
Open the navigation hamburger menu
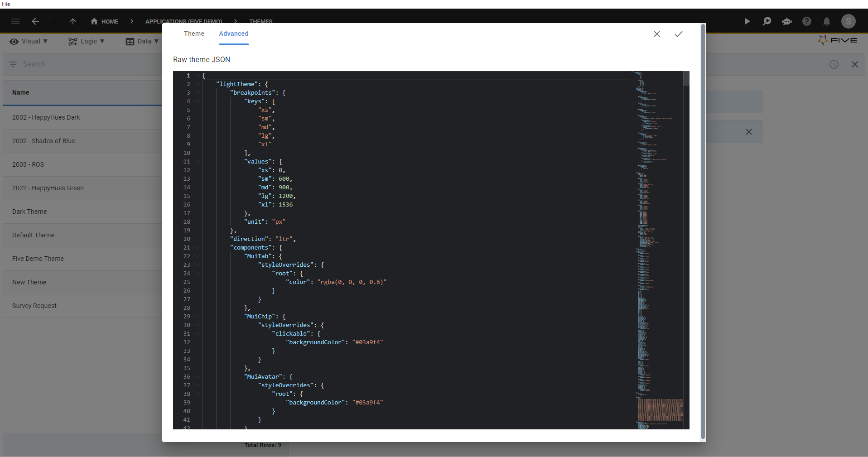coord(15,21)
